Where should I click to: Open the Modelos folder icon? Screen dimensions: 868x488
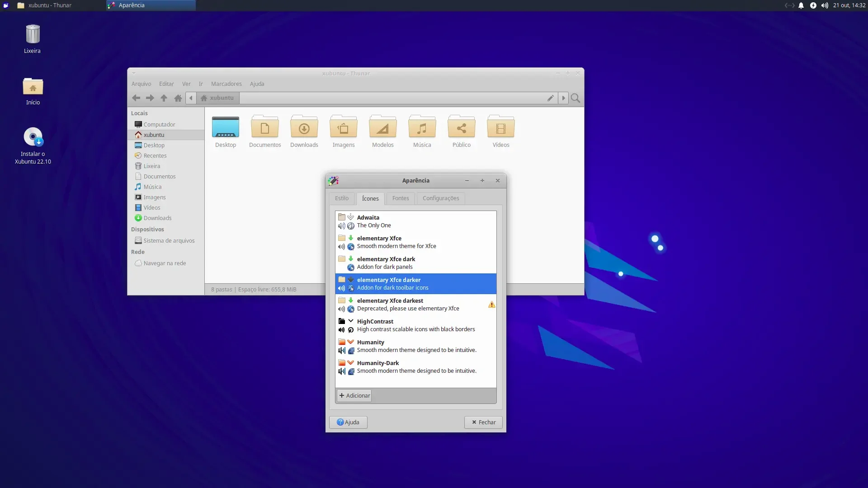point(383,126)
